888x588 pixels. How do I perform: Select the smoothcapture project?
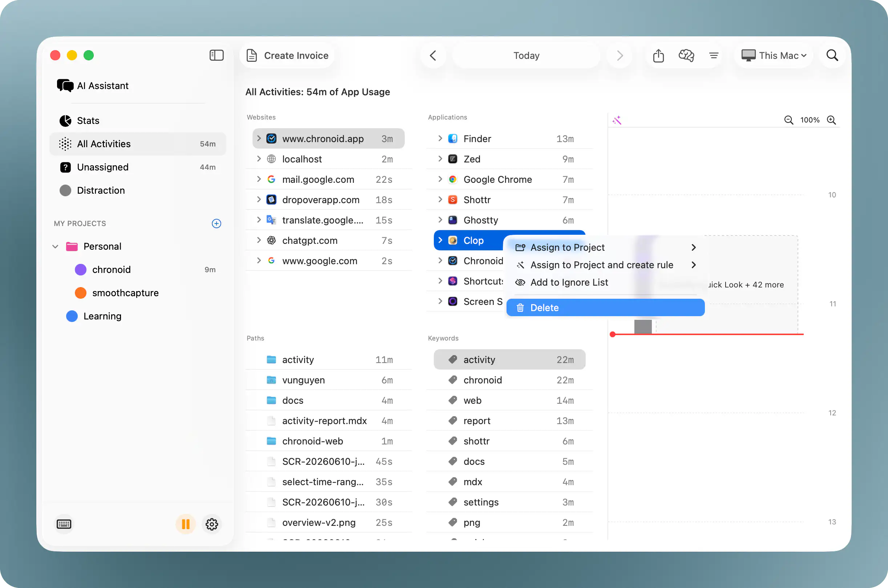(138, 293)
